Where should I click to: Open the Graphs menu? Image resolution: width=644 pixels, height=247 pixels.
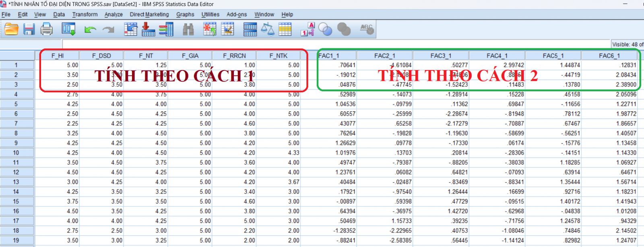tap(185, 14)
